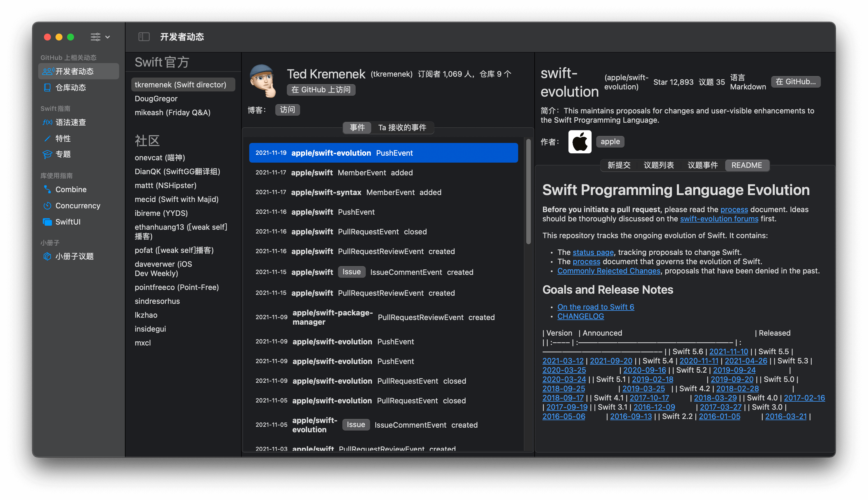
Task: Click Ted Kremenek's avatar image
Action: pyautogui.click(x=263, y=81)
